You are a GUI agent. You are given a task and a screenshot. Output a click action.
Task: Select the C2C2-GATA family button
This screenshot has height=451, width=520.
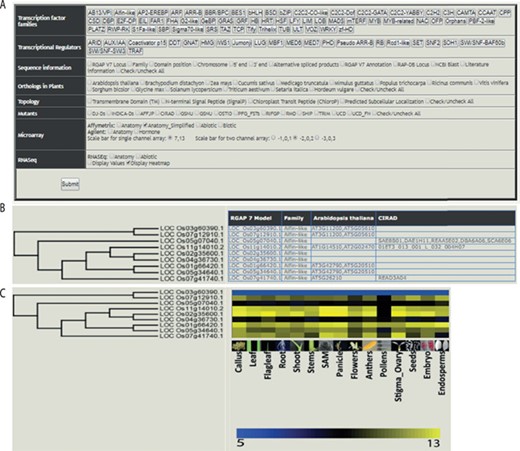(x=372, y=13)
